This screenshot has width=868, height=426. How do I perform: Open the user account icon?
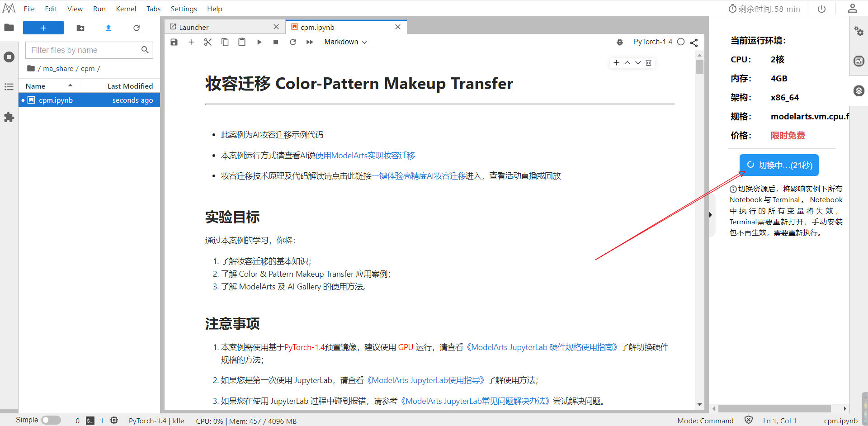pyautogui.click(x=853, y=8)
